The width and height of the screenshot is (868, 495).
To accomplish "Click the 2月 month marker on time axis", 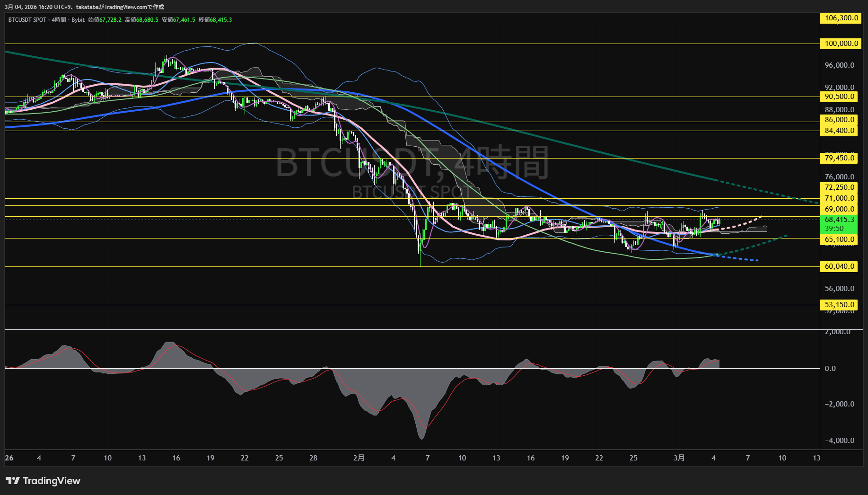I will tap(359, 458).
